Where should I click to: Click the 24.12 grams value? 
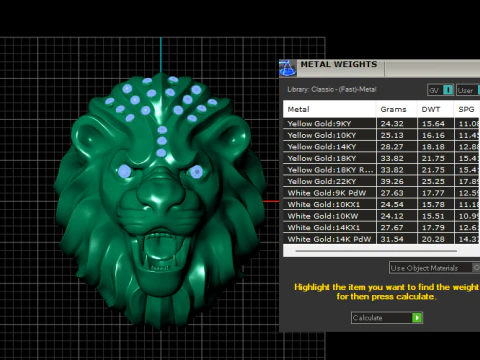(x=392, y=216)
